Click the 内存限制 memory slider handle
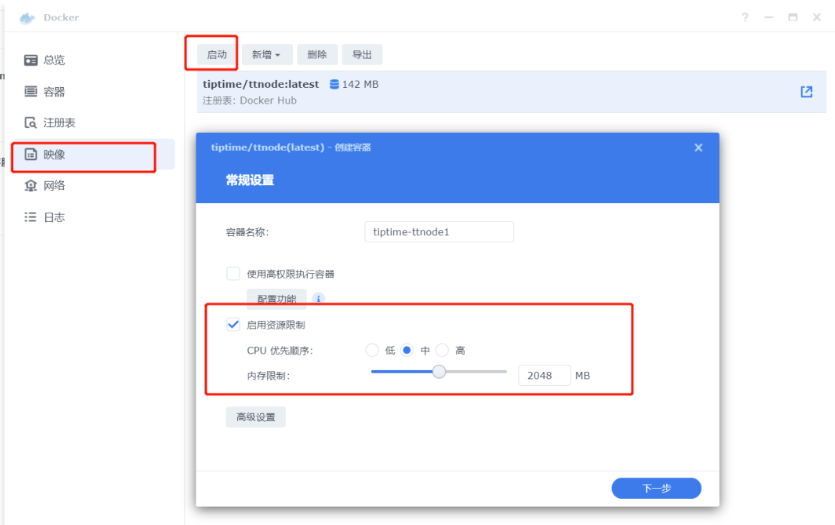 438,372
